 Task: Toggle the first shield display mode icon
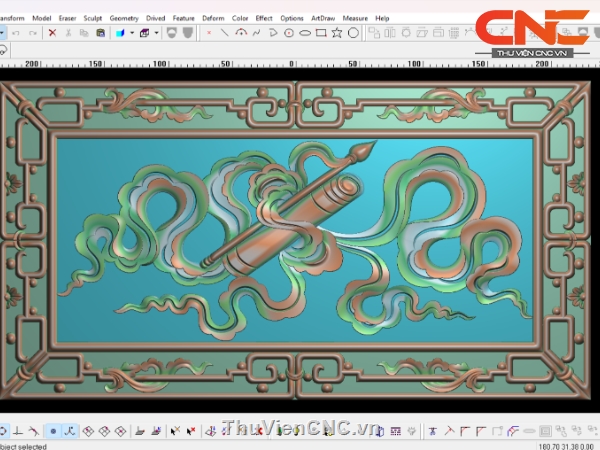(170, 33)
